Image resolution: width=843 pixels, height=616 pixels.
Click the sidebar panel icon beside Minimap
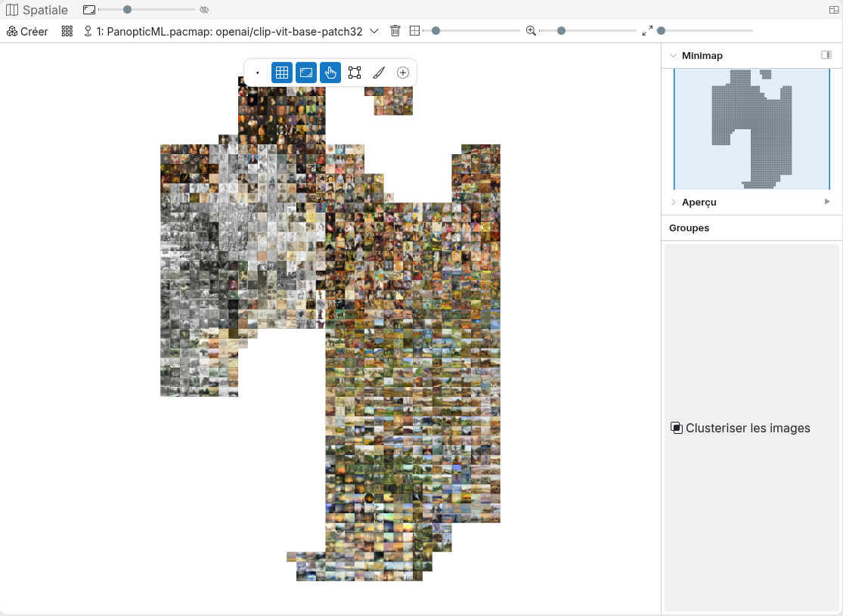coord(826,55)
